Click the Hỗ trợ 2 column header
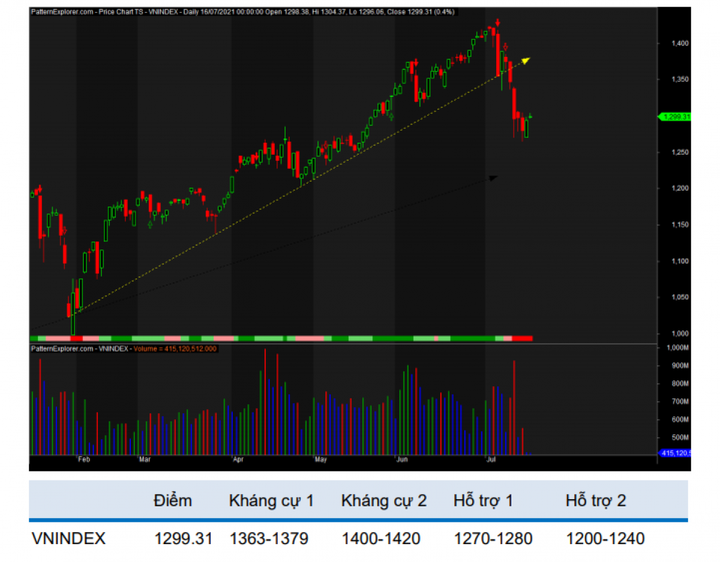720x562 pixels. (x=599, y=500)
